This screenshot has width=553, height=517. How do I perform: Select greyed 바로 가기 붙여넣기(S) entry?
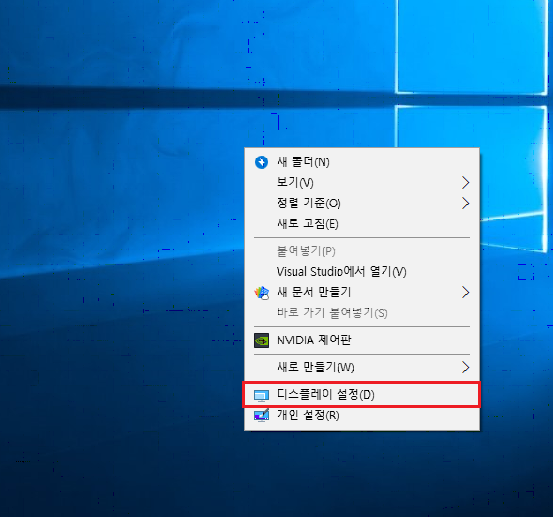coord(362,313)
